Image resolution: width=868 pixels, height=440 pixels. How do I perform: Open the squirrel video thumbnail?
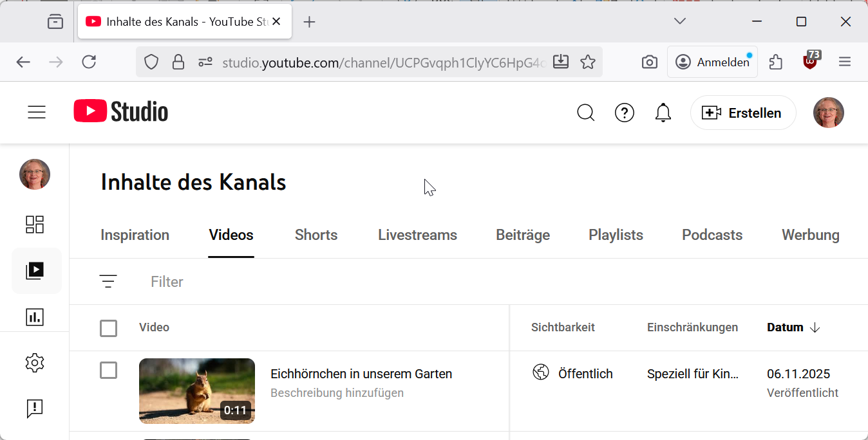pyautogui.click(x=196, y=390)
